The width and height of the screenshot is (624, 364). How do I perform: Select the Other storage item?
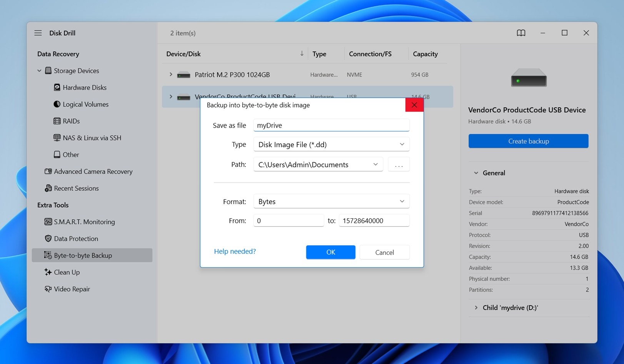[71, 155]
